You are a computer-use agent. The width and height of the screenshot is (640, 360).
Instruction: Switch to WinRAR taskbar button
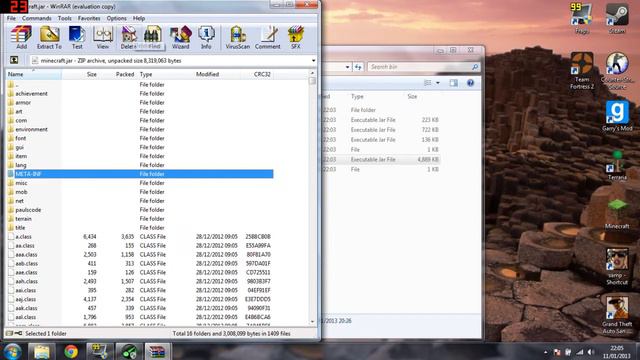click(157, 351)
